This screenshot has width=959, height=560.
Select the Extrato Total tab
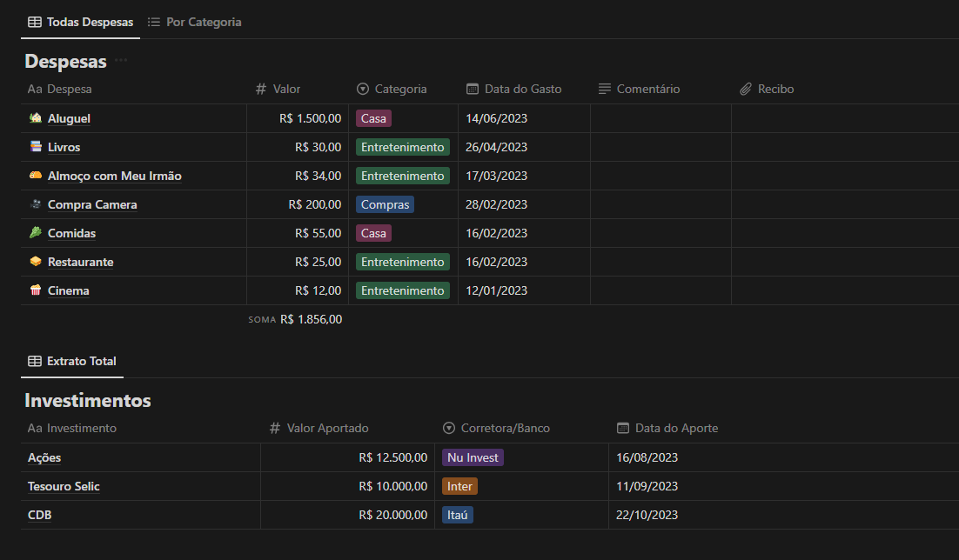tap(72, 362)
